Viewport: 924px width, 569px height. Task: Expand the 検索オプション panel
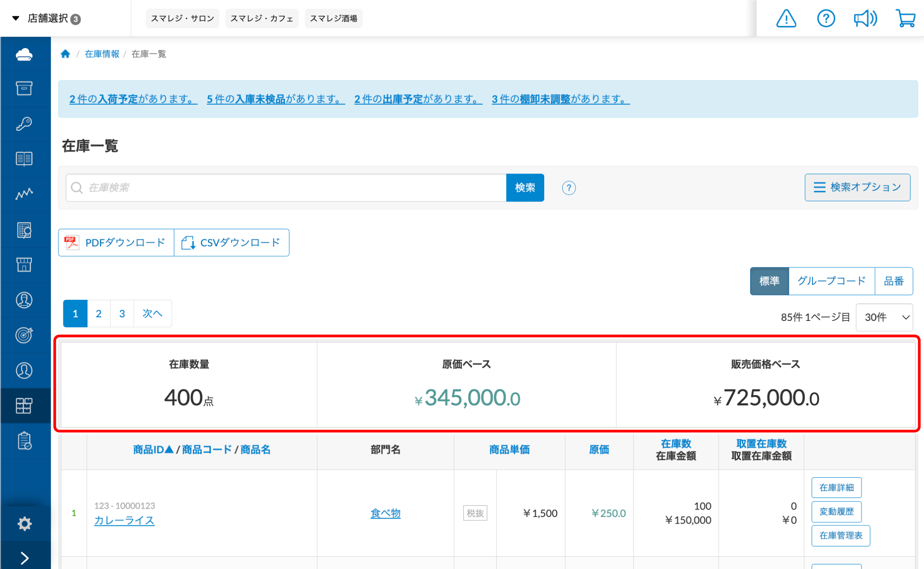[857, 187]
